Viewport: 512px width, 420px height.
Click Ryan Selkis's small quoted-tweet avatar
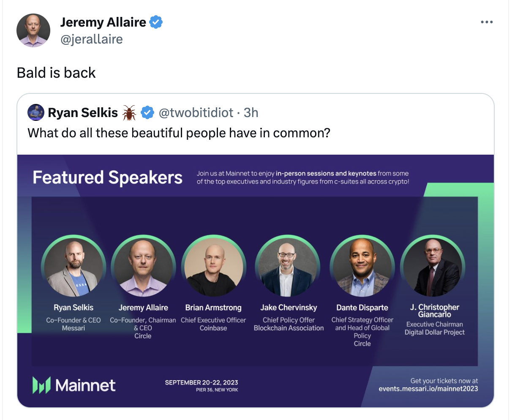pyautogui.click(x=36, y=112)
